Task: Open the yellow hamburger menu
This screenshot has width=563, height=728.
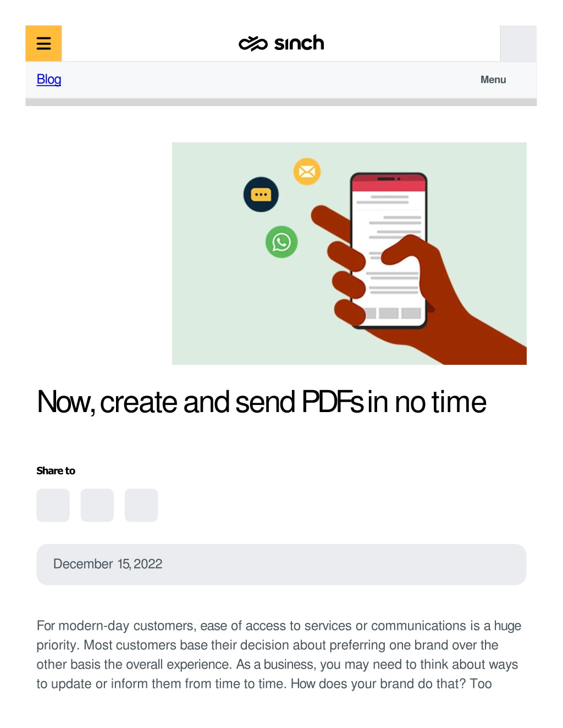Action: 43,43
